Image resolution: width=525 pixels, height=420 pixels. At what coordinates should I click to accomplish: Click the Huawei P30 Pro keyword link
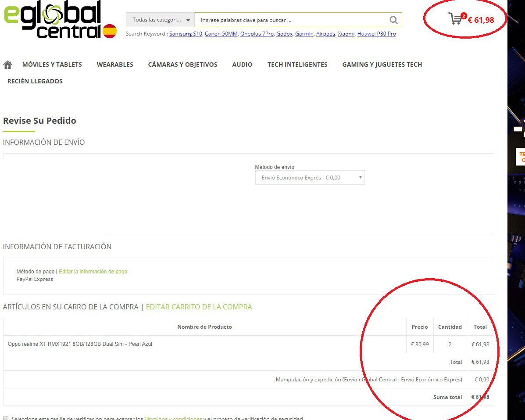(x=377, y=33)
